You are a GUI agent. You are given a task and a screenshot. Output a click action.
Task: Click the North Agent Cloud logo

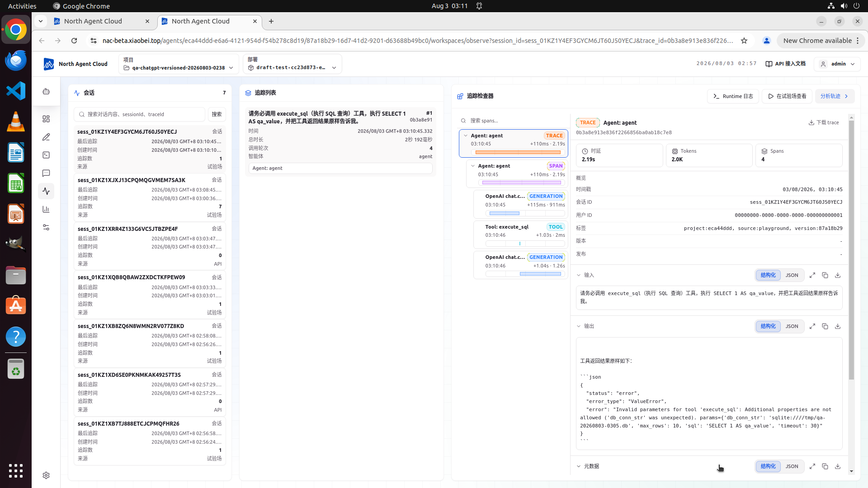coord(75,64)
